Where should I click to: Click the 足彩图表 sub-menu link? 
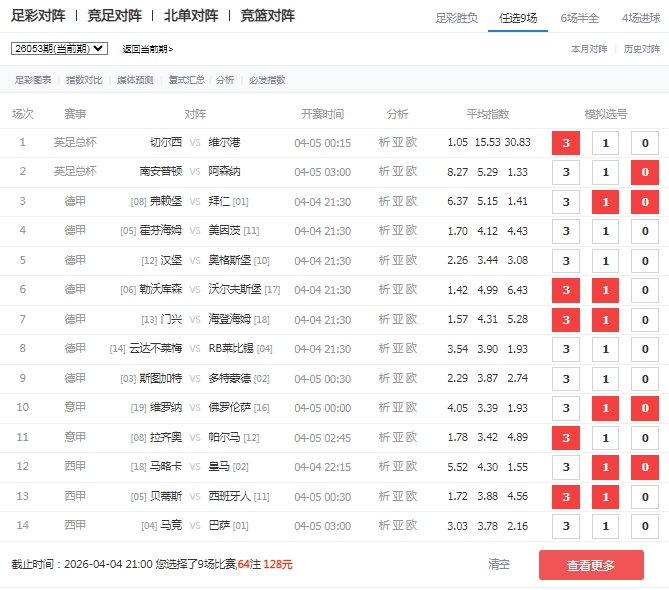pos(32,80)
